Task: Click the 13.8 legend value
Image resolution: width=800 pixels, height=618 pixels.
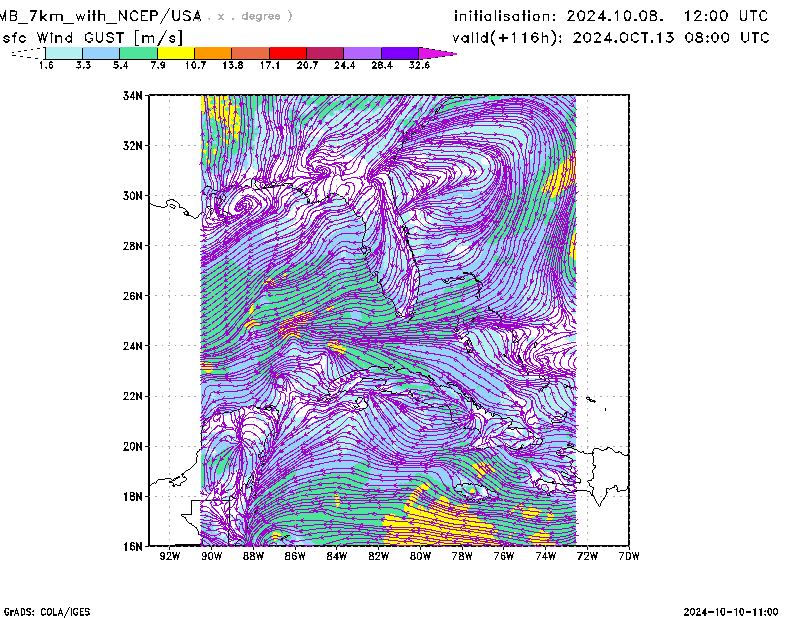Action: (233, 65)
